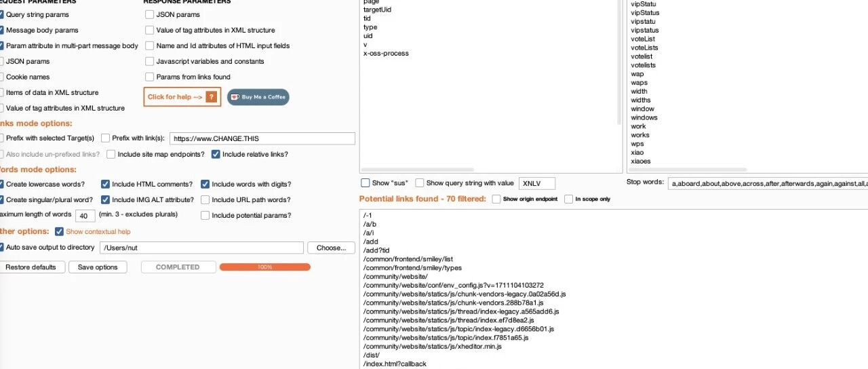Select topic/index.f7851a65.js link entry
The width and height of the screenshot is (868, 369).
coord(446,337)
